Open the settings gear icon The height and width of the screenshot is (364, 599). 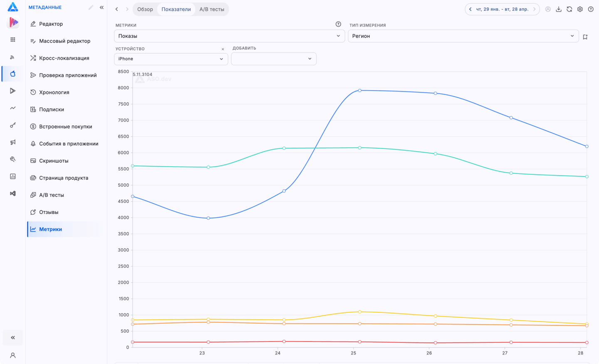point(580,9)
